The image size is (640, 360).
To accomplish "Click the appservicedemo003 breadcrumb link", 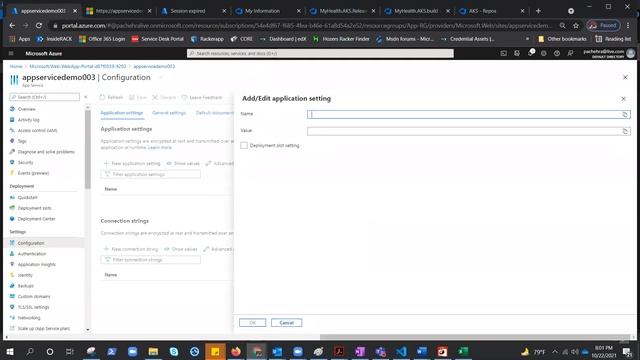I will click(x=154, y=66).
